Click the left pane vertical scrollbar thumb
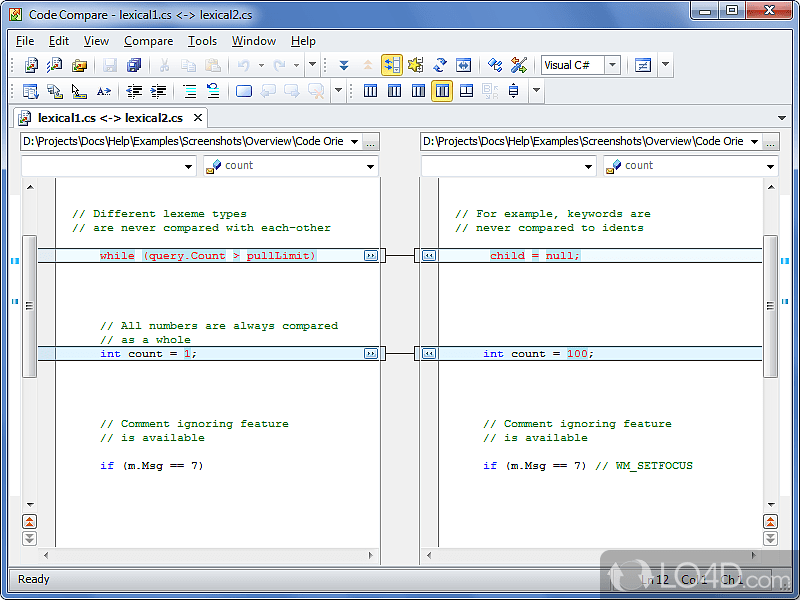The width and height of the screenshot is (800, 600). tap(30, 306)
